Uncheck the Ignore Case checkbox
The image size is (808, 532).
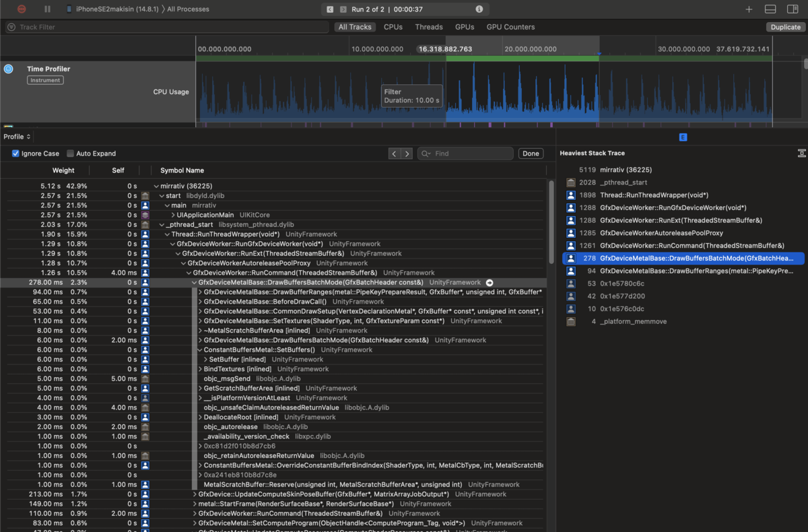pos(15,154)
